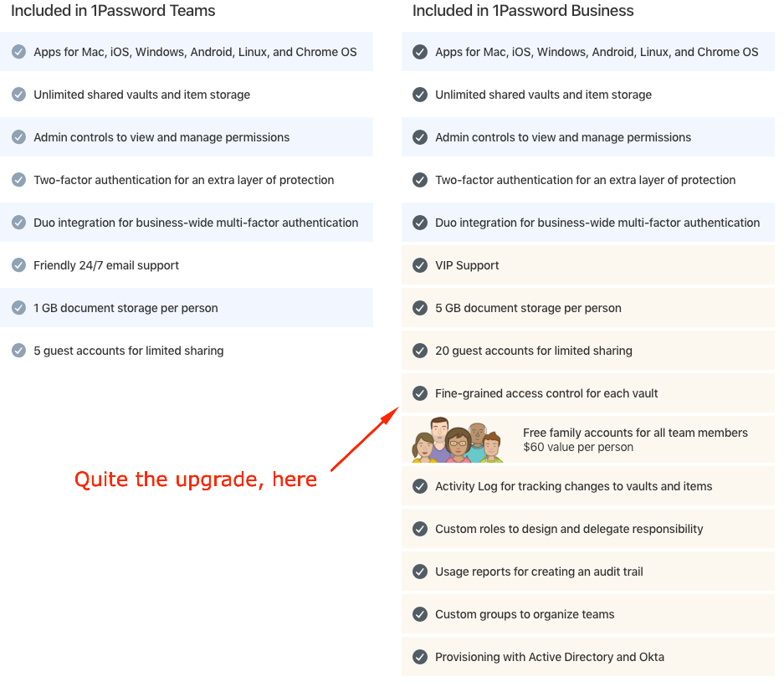Click checkmark next to '20 guest accounts for limited sharing'
Image resolution: width=784 pixels, height=687 pixels.
(x=420, y=351)
